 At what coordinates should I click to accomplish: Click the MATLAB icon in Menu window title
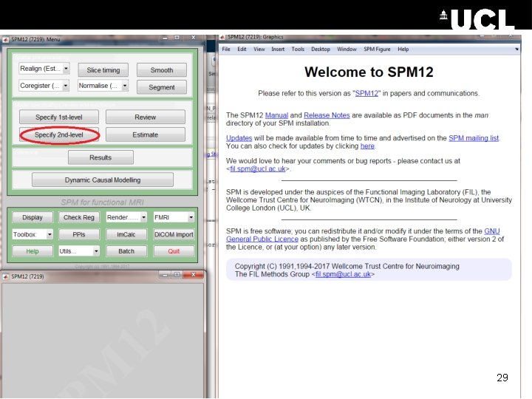[x=5, y=40]
